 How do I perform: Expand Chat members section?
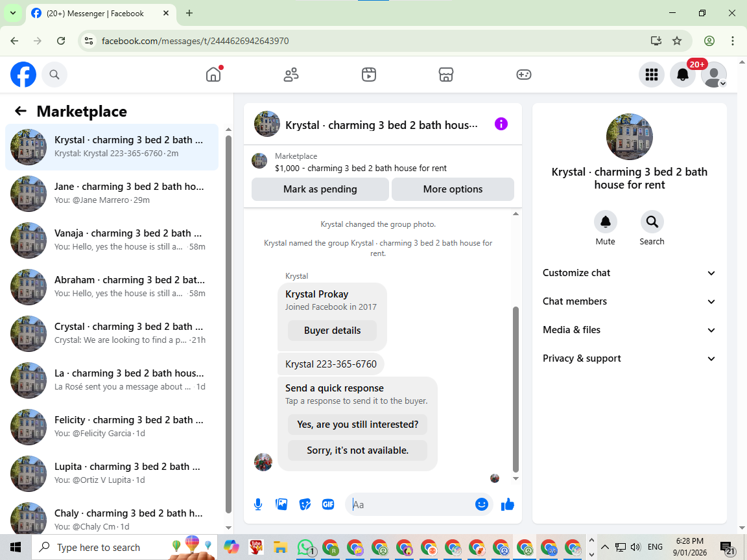tap(629, 301)
